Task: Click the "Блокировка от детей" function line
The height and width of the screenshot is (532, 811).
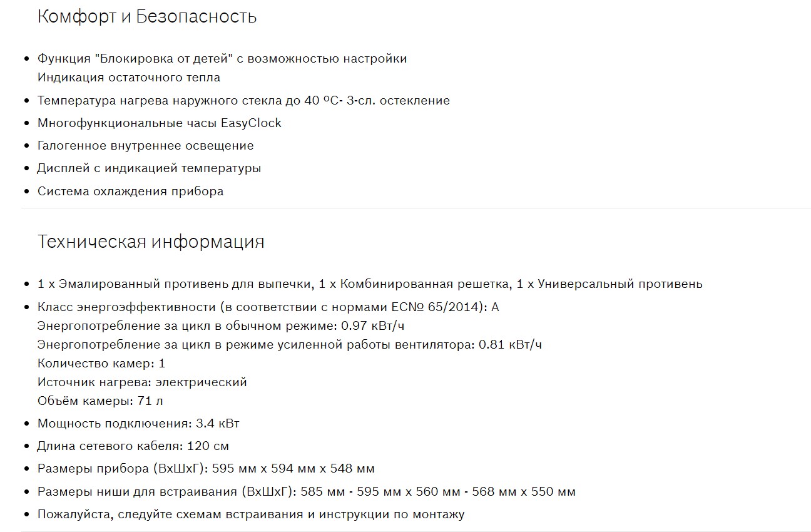Action: pyautogui.click(x=222, y=59)
